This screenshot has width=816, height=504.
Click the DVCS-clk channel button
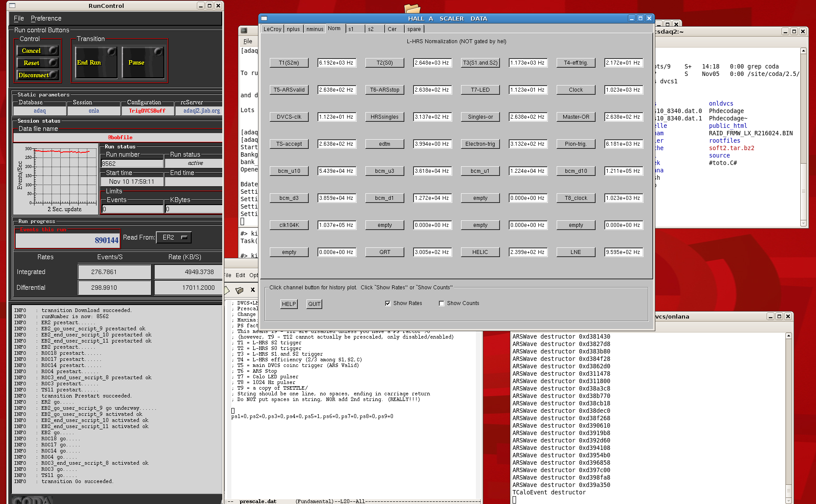coord(289,117)
